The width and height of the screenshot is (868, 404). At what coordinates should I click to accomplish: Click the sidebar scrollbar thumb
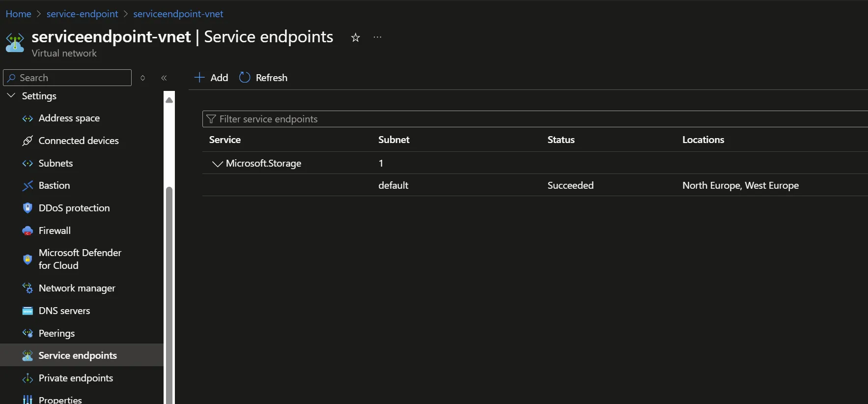click(x=169, y=295)
